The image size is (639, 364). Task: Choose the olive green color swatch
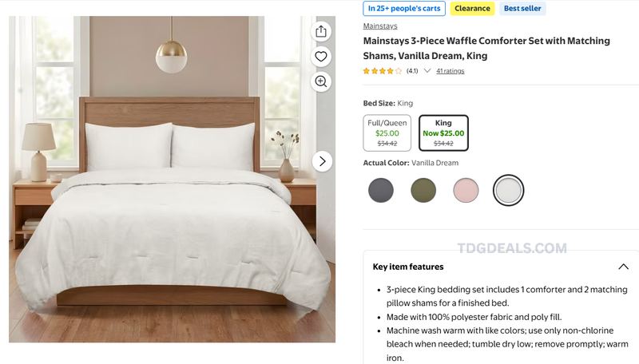pos(423,190)
